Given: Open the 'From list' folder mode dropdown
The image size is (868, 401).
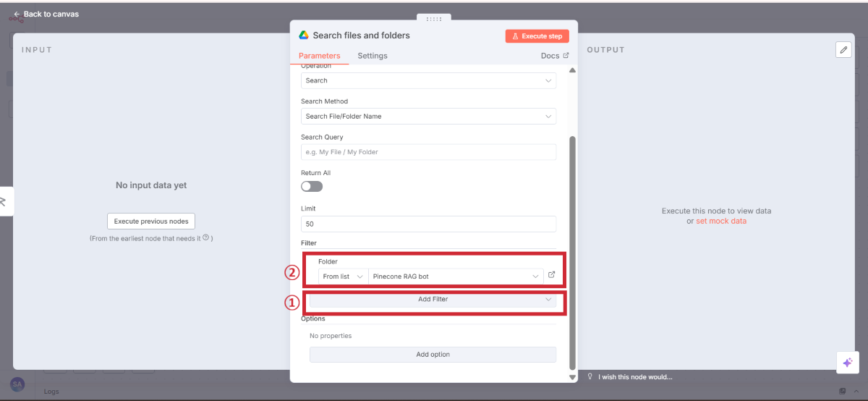Looking at the screenshot, I should [x=343, y=277].
